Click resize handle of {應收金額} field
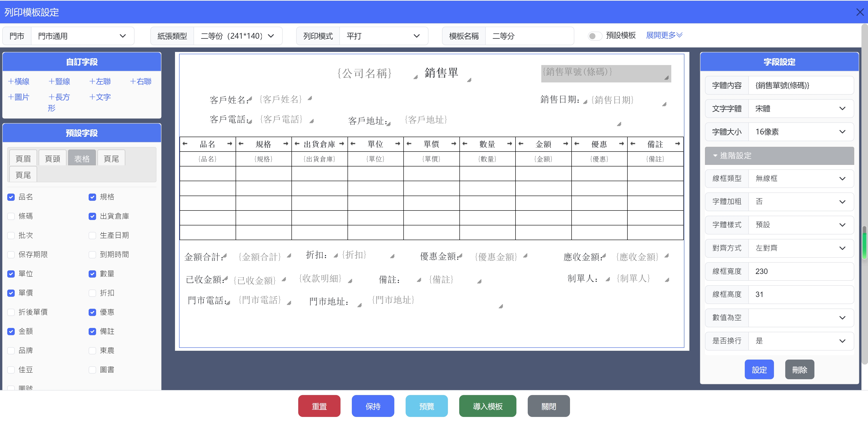The image size is (868, 421). click(667, 256)
